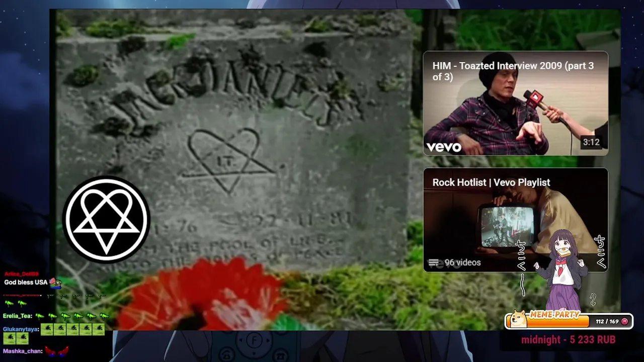The height and width of the screenshot is (362, 644).
Task: Click the anime girl with toast sticker
Action: (x=561, y=270)
